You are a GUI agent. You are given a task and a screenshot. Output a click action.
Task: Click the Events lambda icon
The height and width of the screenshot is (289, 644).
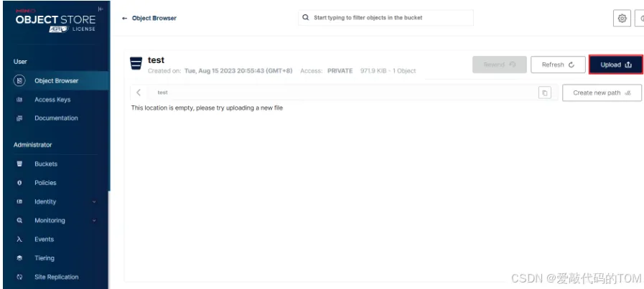[x=19, y=240]
